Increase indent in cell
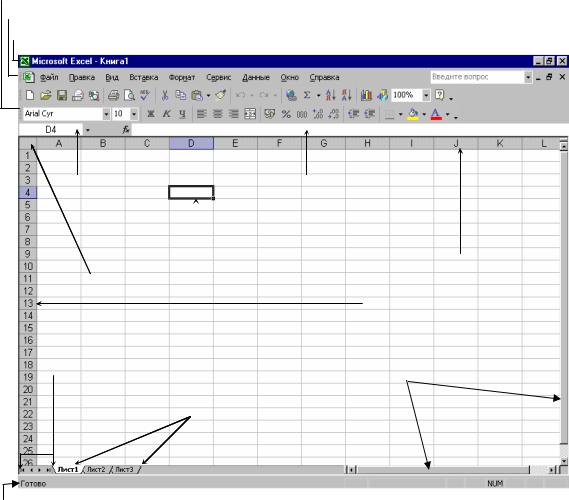Image resolution: width=569 pixels, height=500 pixels. tap(369, 114)
